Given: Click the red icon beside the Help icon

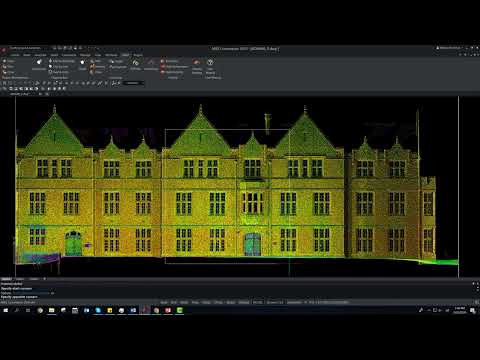Looking at the screenshot, I should 197,62.
